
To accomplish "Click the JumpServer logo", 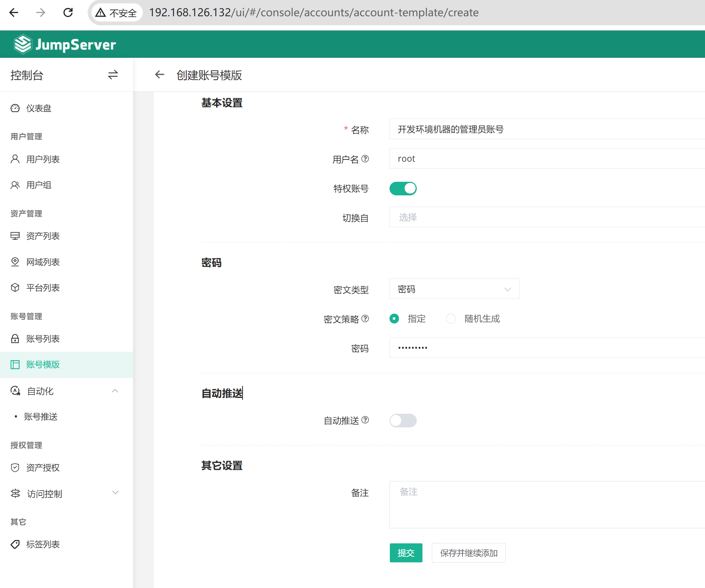I will point(65,45).
